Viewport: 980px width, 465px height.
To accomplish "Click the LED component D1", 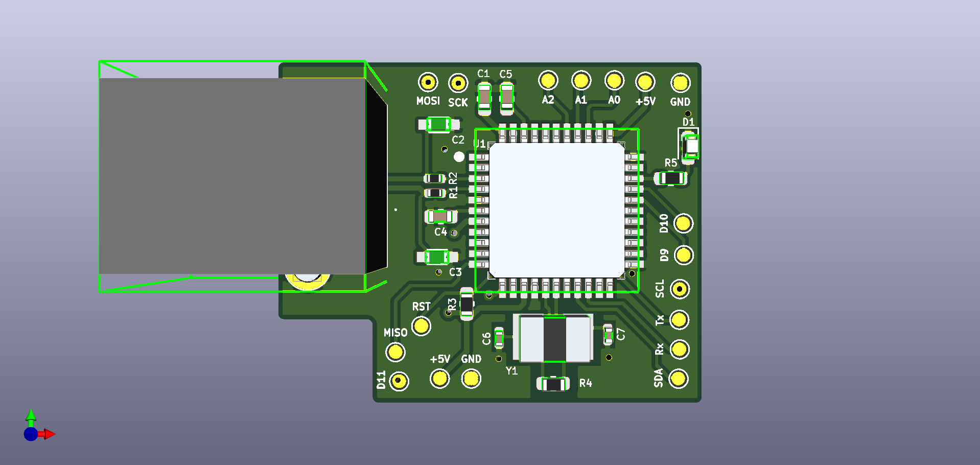I will 689,146.
